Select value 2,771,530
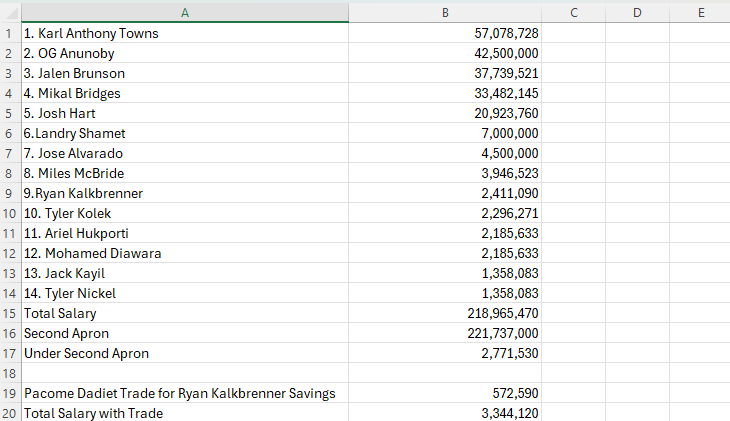 coord(445,353)
